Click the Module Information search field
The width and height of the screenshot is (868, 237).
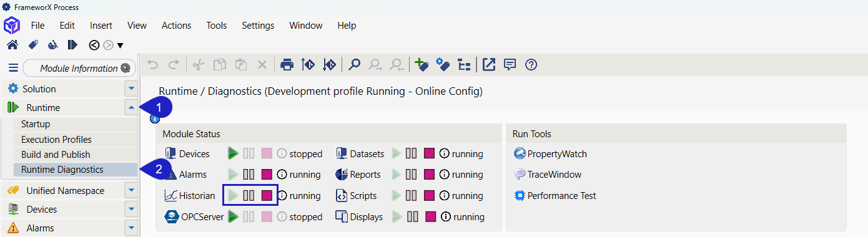(x=79, y=68)
